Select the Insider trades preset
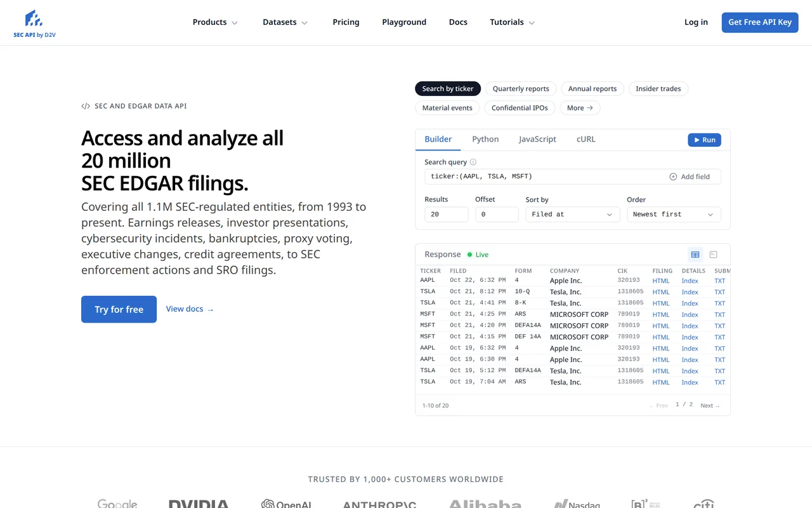Viewport: 812px width, 508px height. click(x=658, y=89)
